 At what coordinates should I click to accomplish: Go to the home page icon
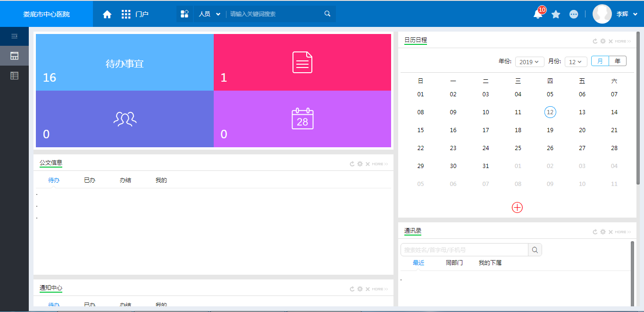click(107, 14)
